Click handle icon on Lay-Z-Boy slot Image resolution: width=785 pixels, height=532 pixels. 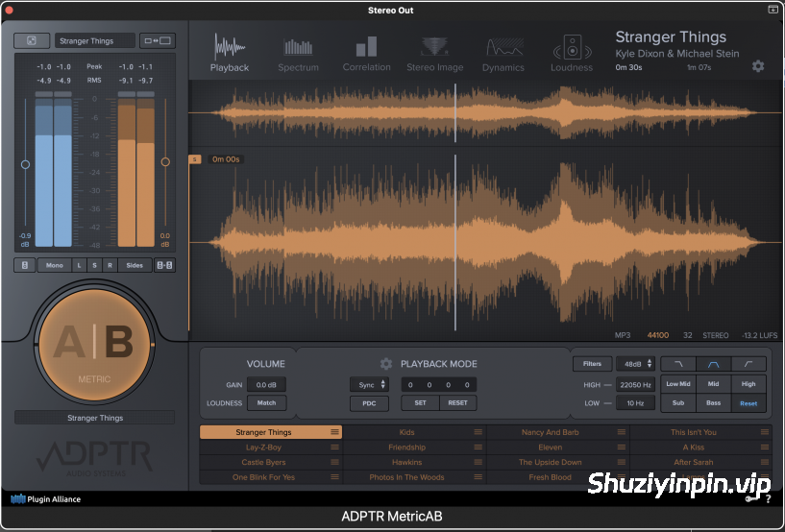(x=334, y=447)
